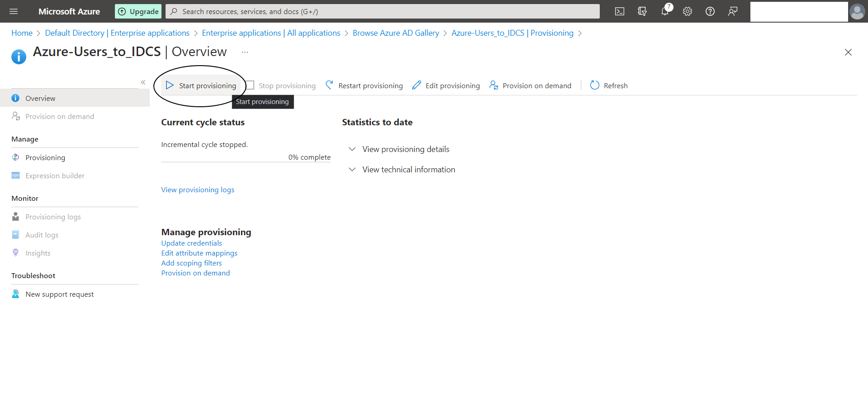Click the Upgrade button
Viewport: 868px width, 403px height.
tap(138, 11)
